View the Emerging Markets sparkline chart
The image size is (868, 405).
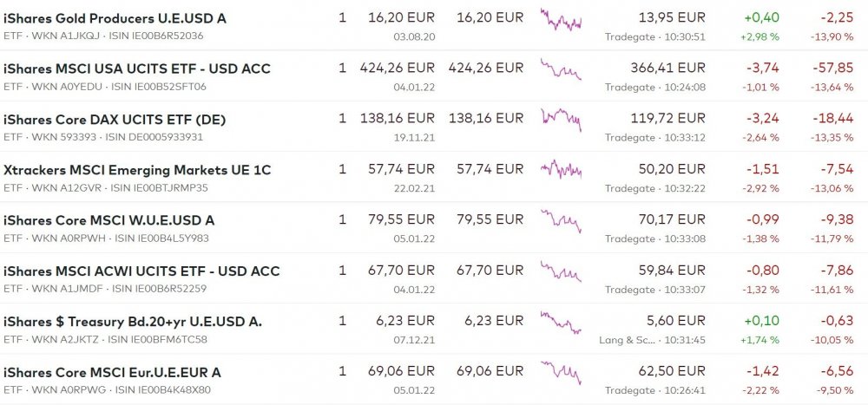point(561,170)
